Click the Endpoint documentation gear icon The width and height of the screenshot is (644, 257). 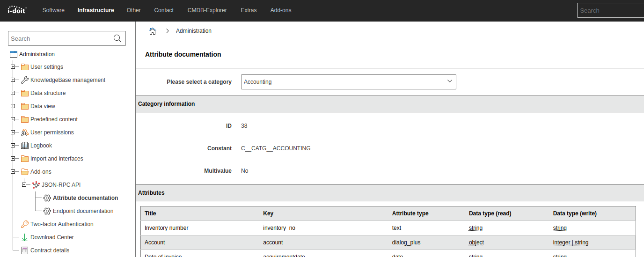[47, 211]
